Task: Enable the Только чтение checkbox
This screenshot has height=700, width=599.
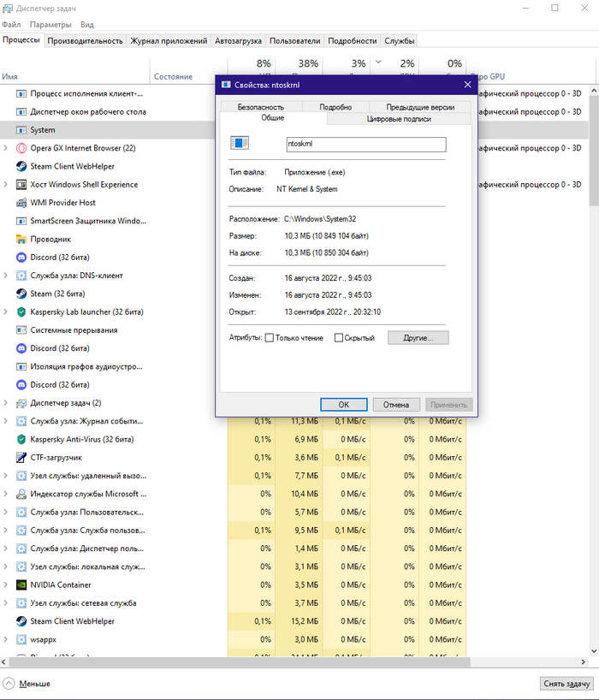Action: 270,338
